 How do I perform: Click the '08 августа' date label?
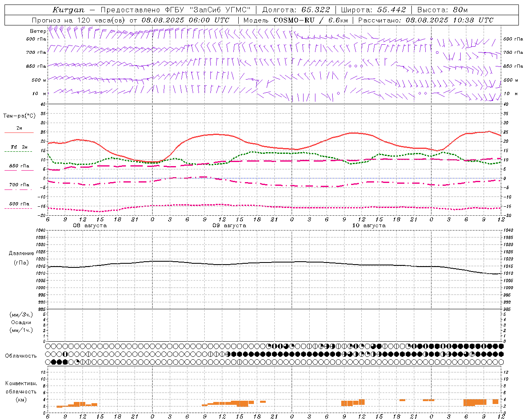coord(90,226)
